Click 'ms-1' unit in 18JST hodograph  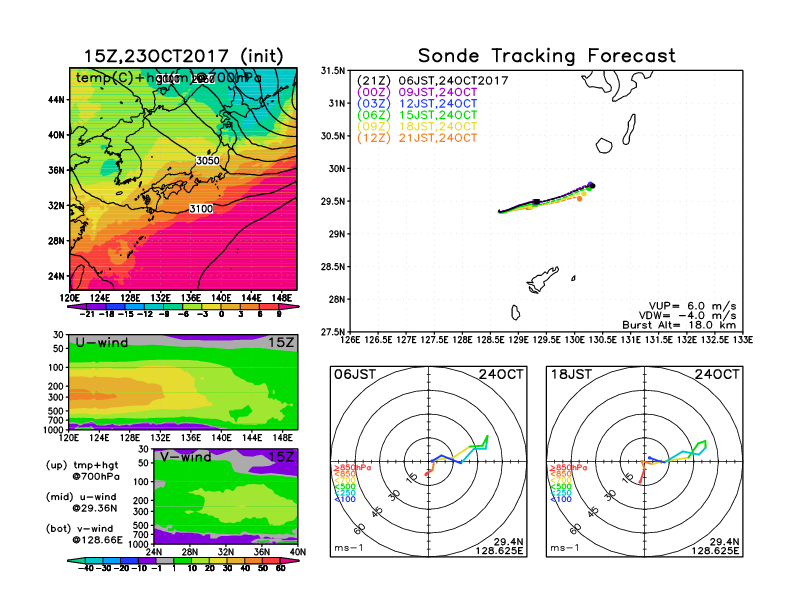coord(565,548)
